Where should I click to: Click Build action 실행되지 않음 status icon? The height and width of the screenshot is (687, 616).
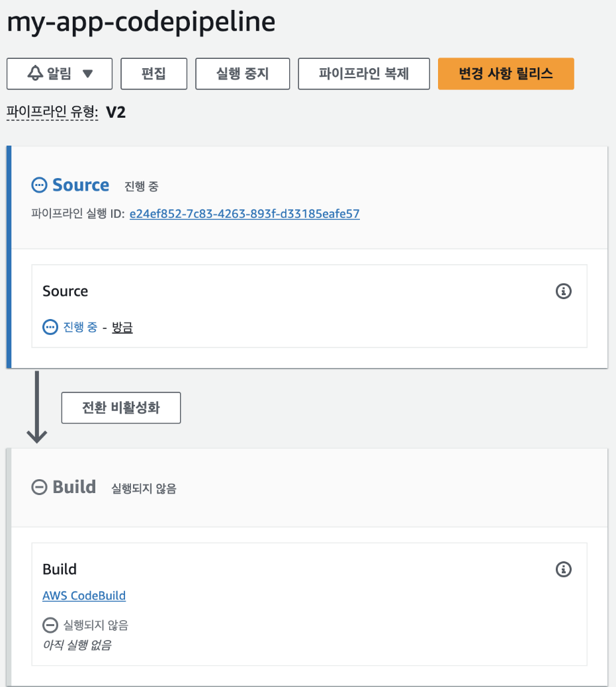tap(50, 625)
